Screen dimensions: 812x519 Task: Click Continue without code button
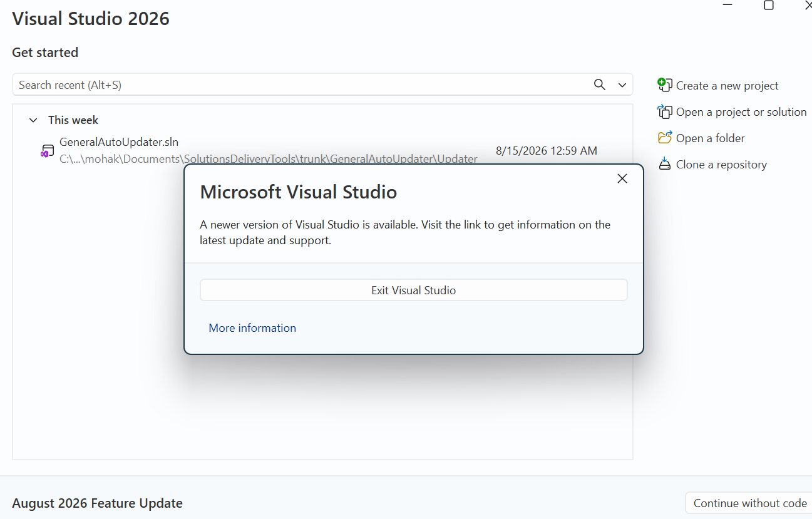point(749,503)
